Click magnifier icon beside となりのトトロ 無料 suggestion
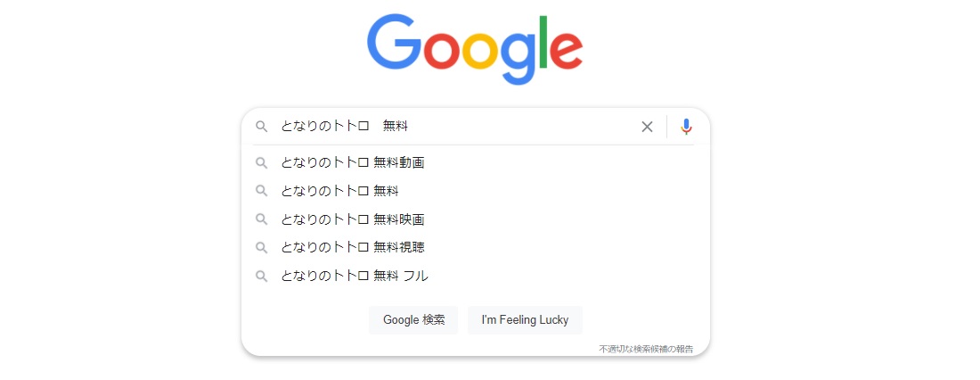 tap(261, 190)
